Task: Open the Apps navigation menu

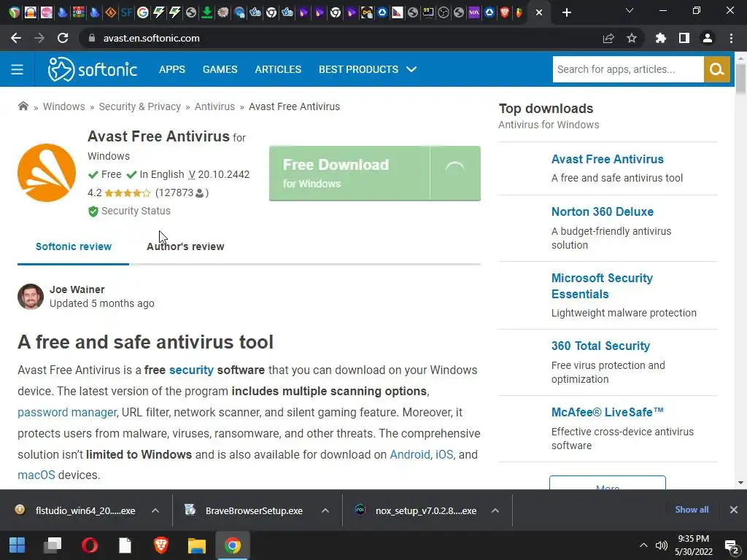Action: pyautogui.click(x=172, y=69)
